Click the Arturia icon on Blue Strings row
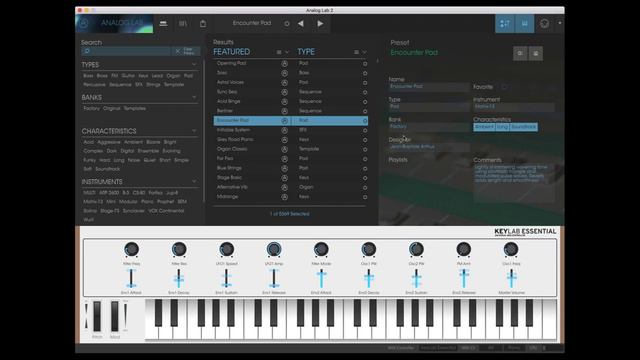The image size is (640, 360). tap(284, 168)
